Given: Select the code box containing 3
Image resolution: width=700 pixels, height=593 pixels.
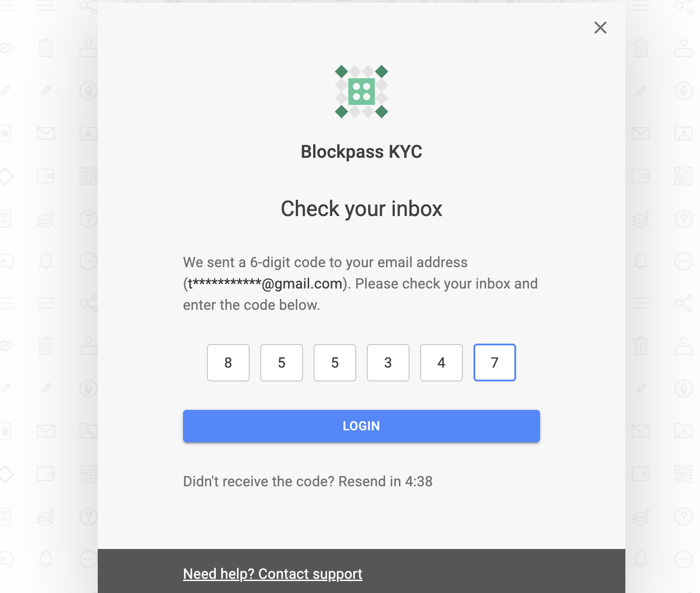Looking at the screenshot, I should click(388, 363).
